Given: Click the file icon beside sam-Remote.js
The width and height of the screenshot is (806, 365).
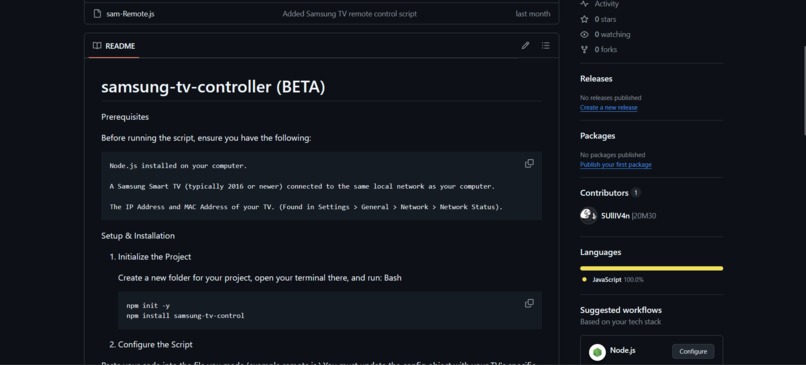Looking at the screenshot, I should pos(97,14).
